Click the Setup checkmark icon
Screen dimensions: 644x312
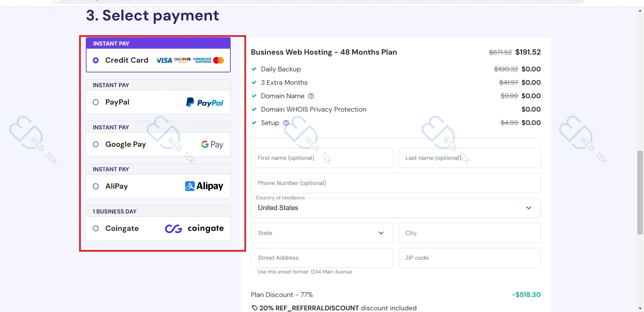[x=254, y=123]
